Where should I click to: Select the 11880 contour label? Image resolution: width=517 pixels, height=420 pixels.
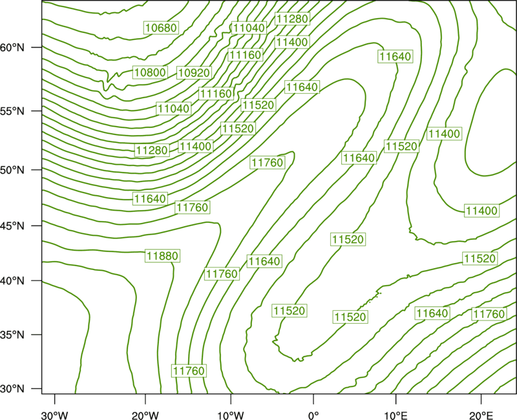click(x=163, y=256)
